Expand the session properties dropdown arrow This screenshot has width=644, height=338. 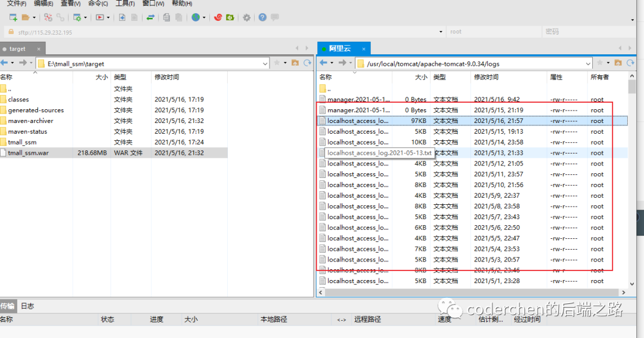85,18
